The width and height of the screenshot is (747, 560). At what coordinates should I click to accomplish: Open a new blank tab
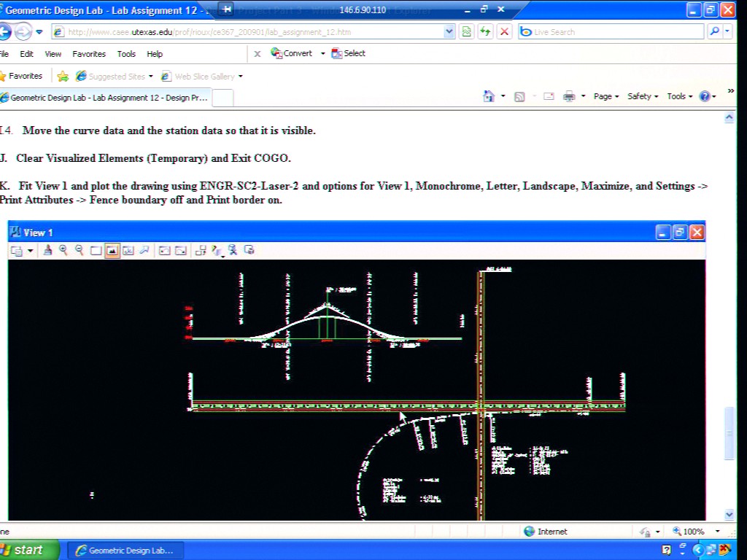(x=222, y=98)
